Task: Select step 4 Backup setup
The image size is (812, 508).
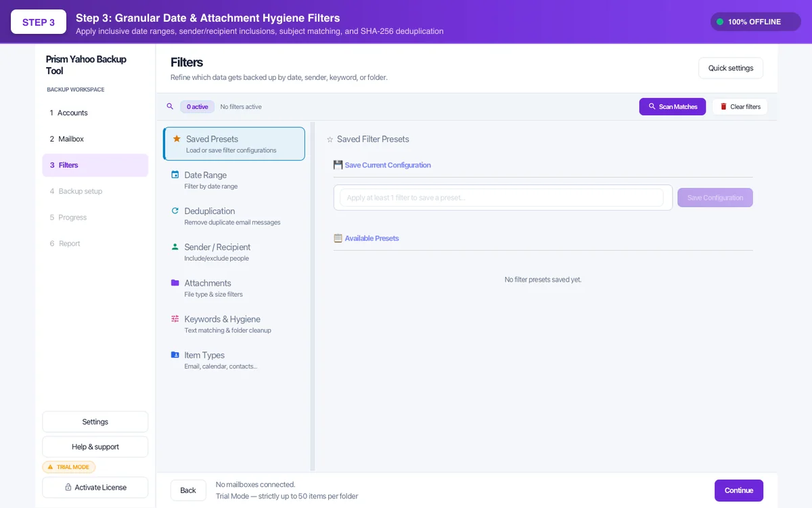Action: coord(95,191)
